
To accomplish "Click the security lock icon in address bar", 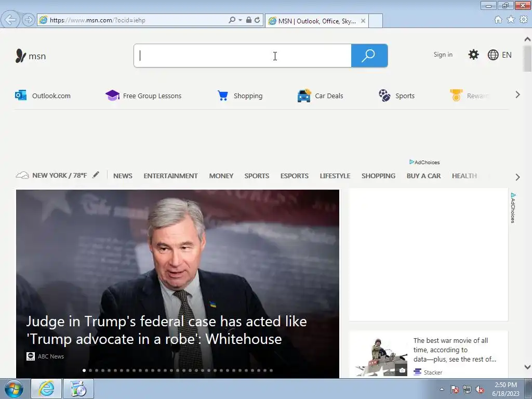I will click(x=249, y=20).
